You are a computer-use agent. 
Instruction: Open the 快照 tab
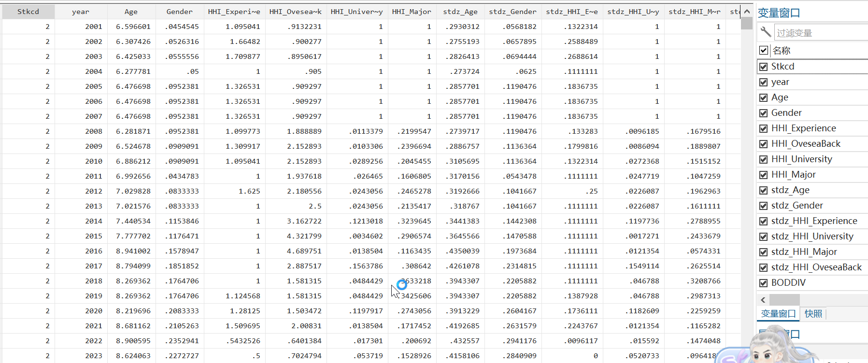pyautogui.click(x=813, y=314)
